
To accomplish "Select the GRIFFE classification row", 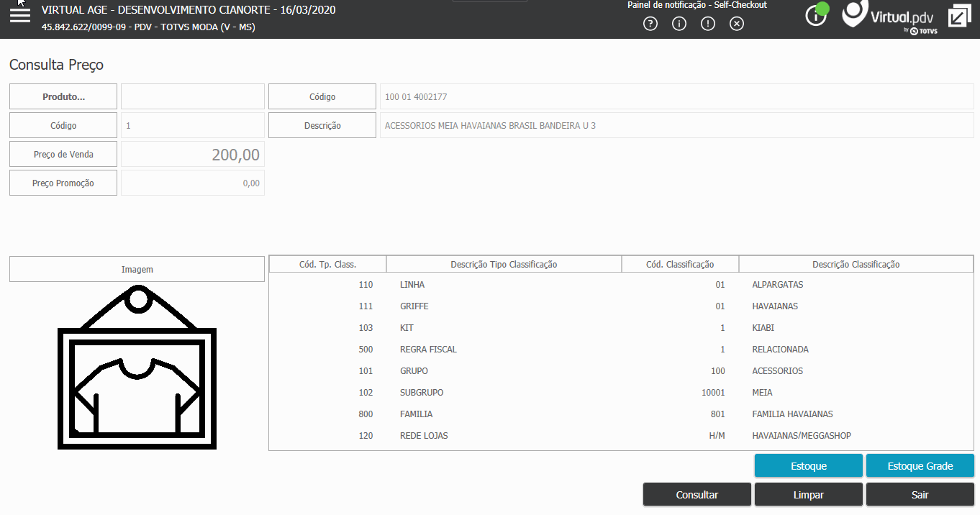I will (x=621, y=306).
